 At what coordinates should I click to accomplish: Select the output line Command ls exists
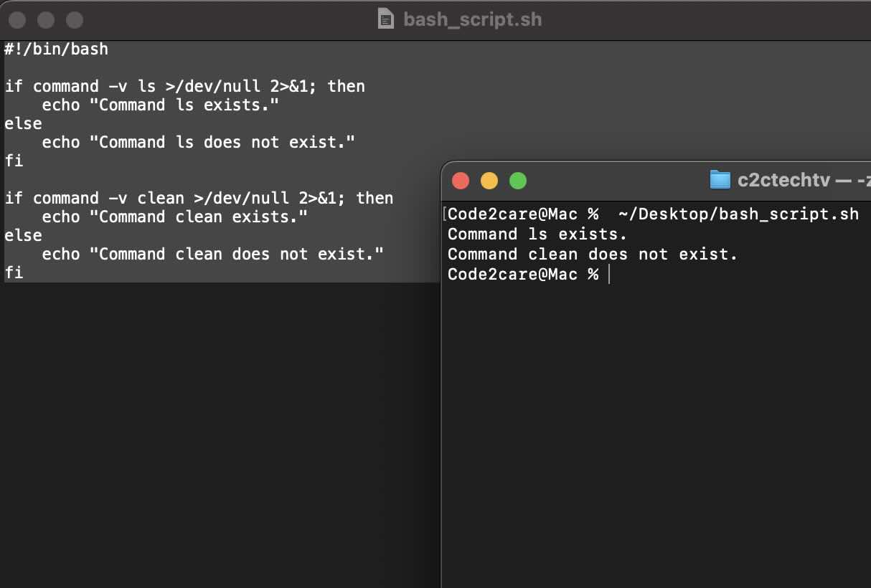click(537, 234)
